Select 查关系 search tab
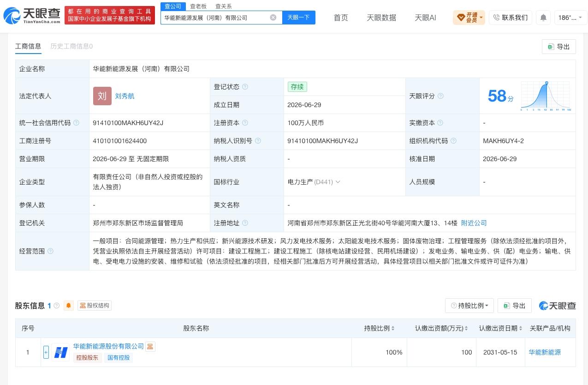 (x=224, y=6)
